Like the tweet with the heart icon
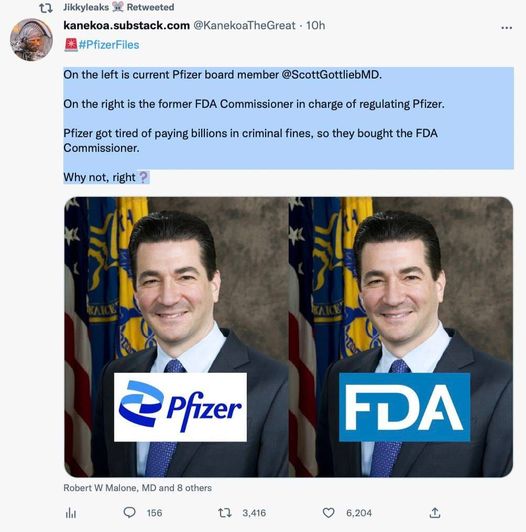This screenshot has width=526, height=532. coord(328,512)
